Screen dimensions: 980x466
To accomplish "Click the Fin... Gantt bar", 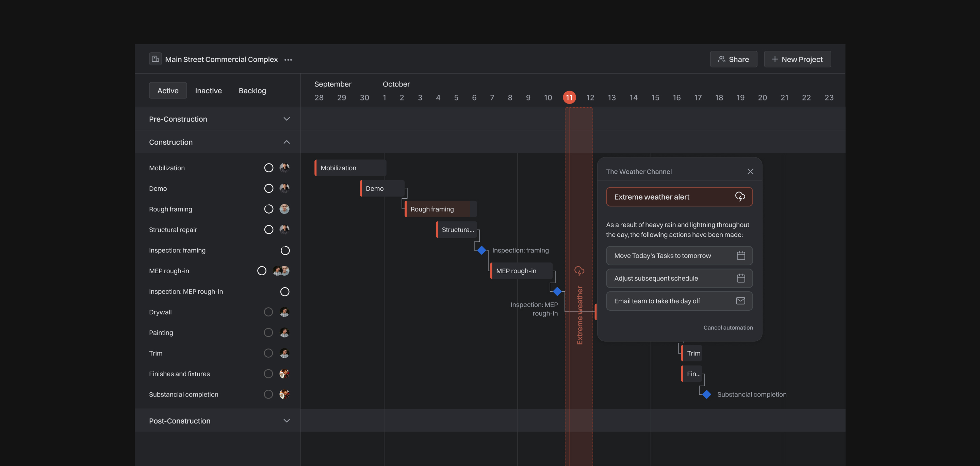I will [692, 373].
